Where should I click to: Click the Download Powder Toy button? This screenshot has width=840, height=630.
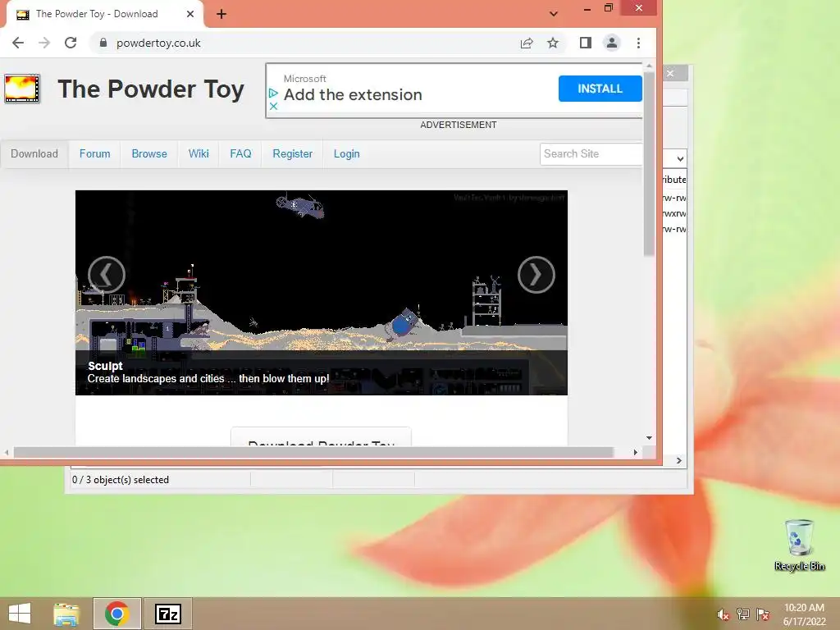click(322, 436)
